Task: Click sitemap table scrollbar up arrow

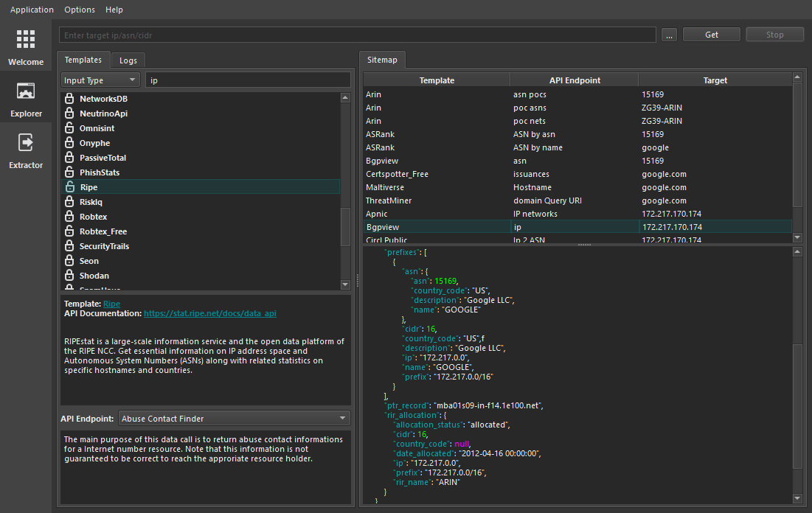Action: 797,77
